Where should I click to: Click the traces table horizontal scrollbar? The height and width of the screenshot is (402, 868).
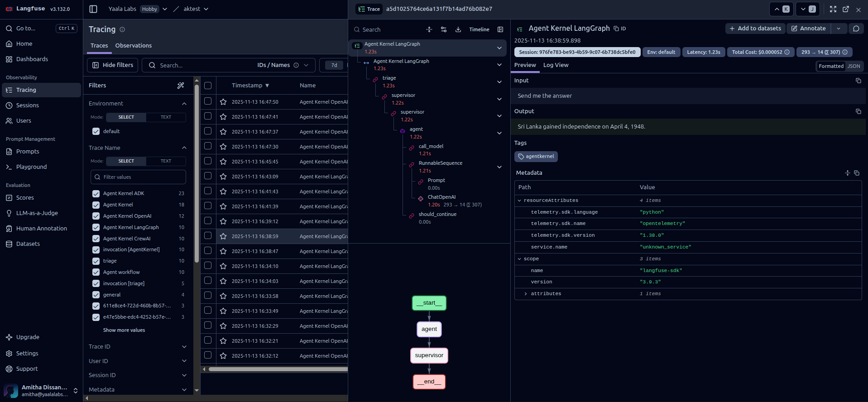pos(277,369)
